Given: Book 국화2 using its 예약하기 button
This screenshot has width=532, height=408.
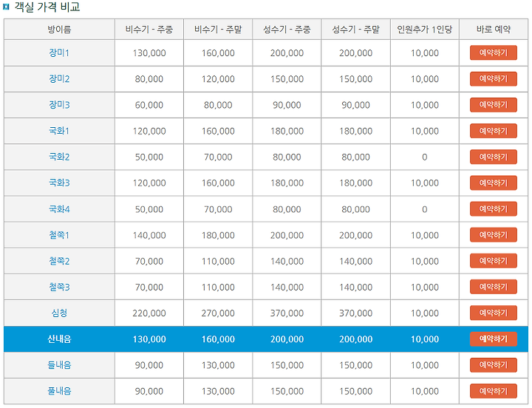Looking at the screenshot, I should [x=494, y=157].
